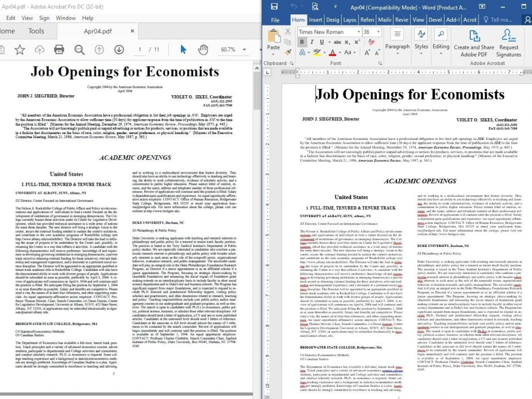532x399 pixels.
Task: Open the Clipboard pane launcher
Action: point(292,63)
